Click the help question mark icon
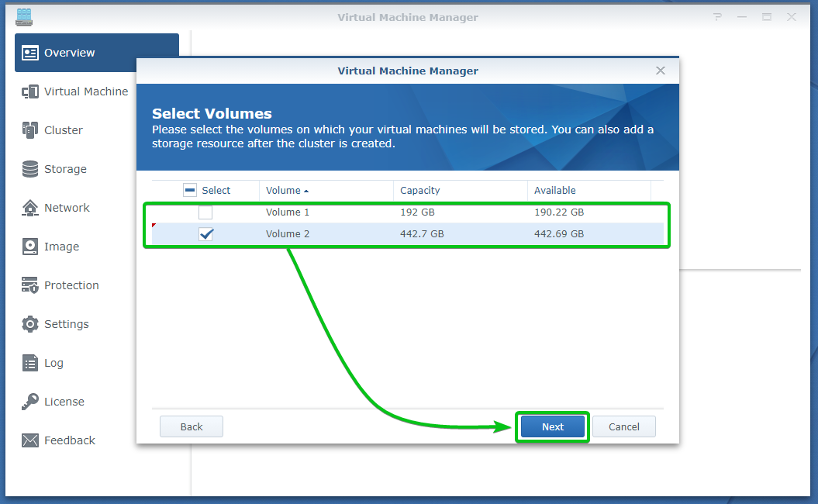 coord(718,17)
